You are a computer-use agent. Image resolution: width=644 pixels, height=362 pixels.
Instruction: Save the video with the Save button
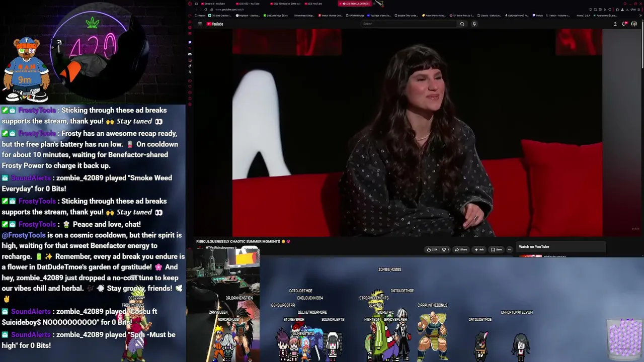click(x=497, y=249)
